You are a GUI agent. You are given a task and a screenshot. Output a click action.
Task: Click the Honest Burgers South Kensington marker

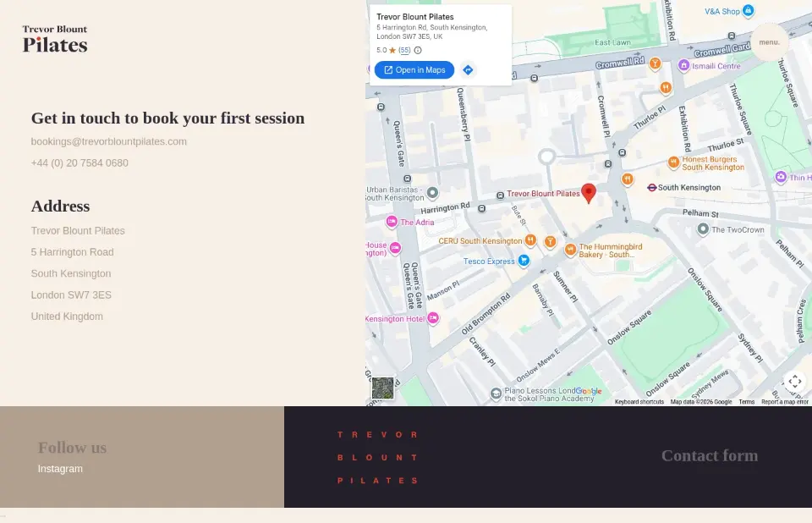click(x=673, y=162)
